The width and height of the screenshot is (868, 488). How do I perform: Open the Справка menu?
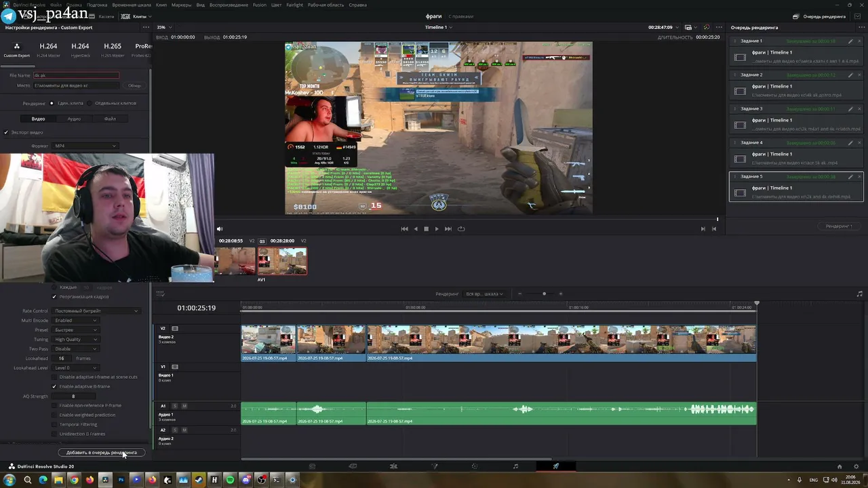tap(357, 5)
